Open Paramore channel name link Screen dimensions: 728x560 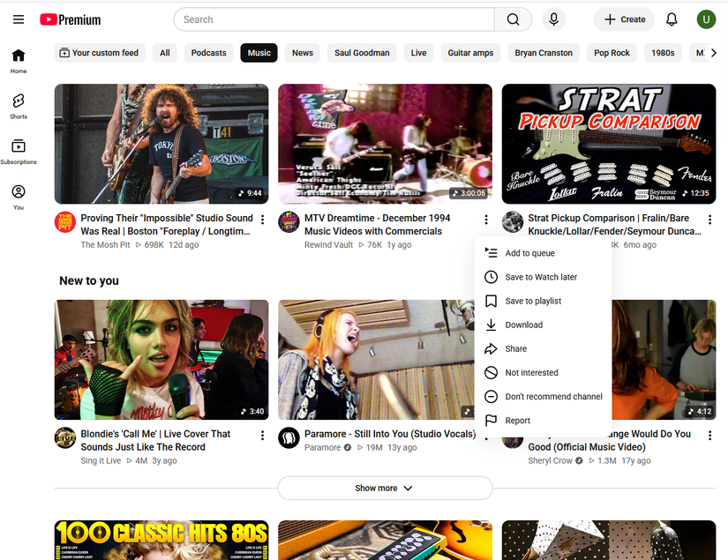pos(322,447)
